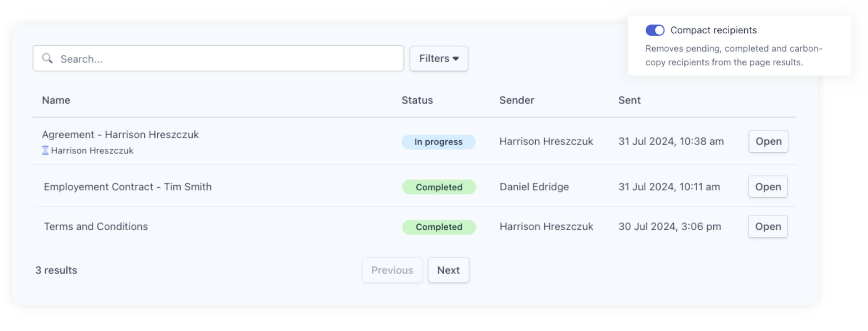The height and width of the screenshot is (331, 868).
Task: Go to the Next results page
Action: coord(448,270)
